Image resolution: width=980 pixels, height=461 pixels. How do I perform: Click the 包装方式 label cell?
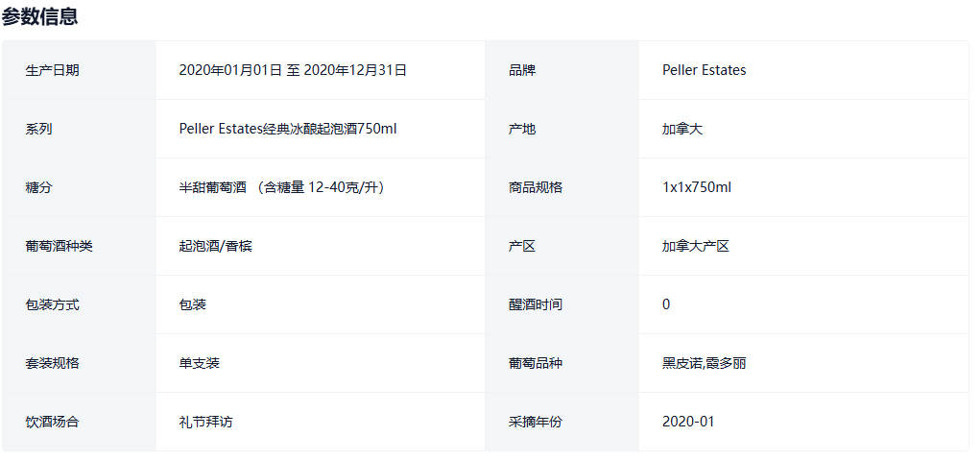point(53,304)
